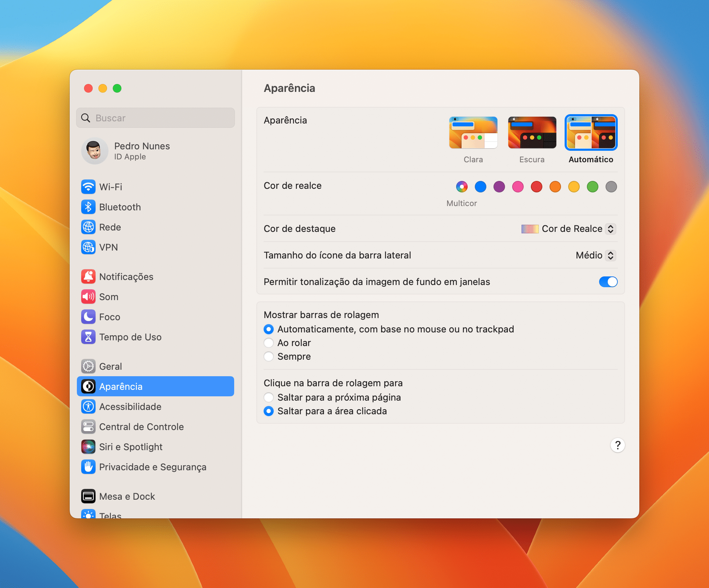Click the green full-screen window button

tap(117, 88)
